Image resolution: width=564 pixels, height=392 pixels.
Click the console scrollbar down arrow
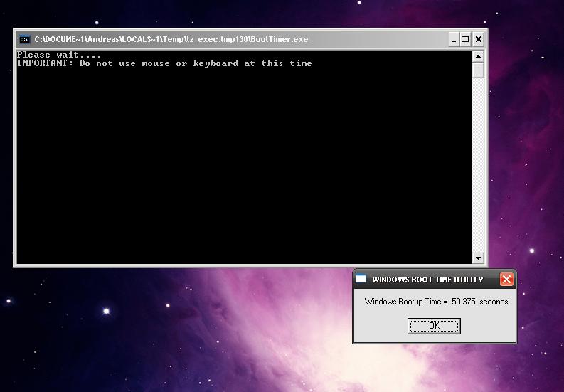pyautogui.click(x=478, y=258)
